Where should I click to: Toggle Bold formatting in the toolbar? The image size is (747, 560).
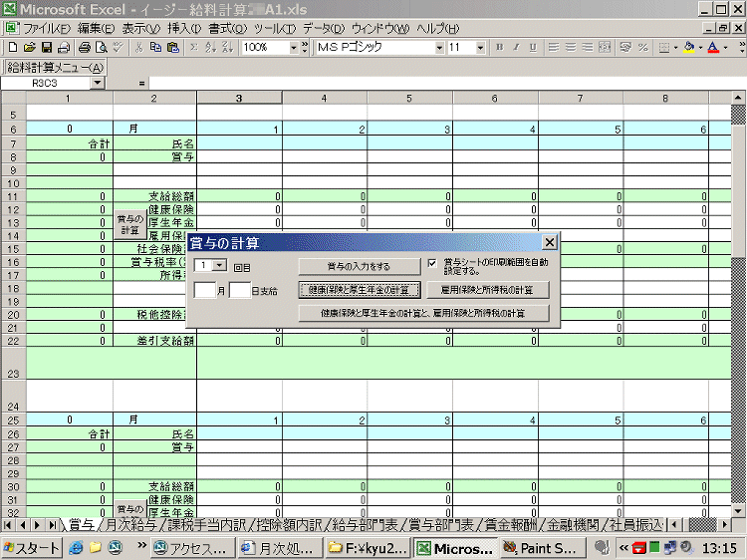[499, 47]
